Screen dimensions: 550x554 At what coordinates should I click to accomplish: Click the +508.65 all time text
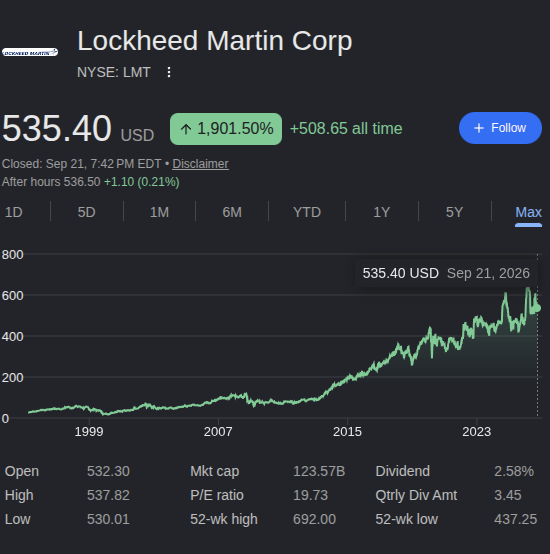[346, 128]
